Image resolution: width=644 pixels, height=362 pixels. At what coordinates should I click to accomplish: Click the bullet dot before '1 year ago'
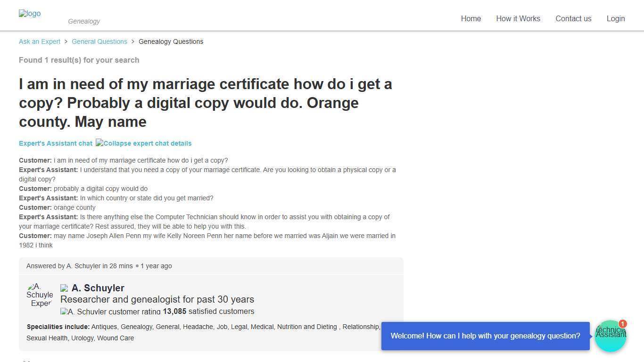point(137,266)
